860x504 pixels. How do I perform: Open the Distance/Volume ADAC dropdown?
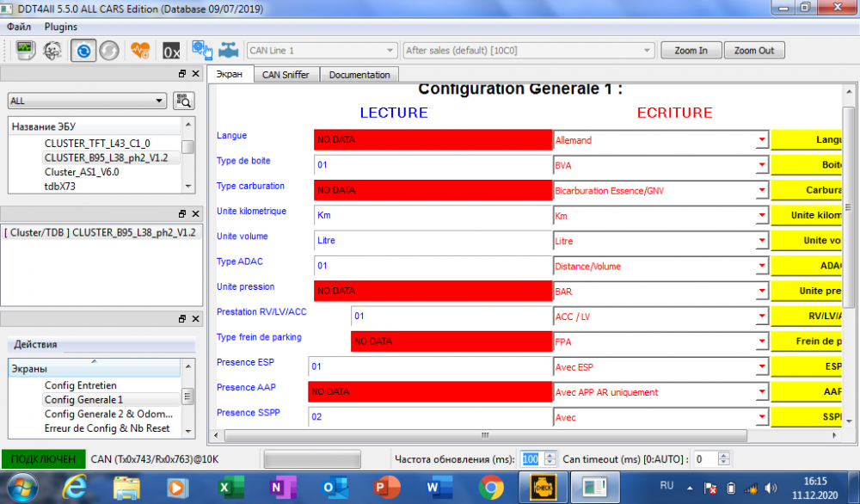(x=761, y=266)
